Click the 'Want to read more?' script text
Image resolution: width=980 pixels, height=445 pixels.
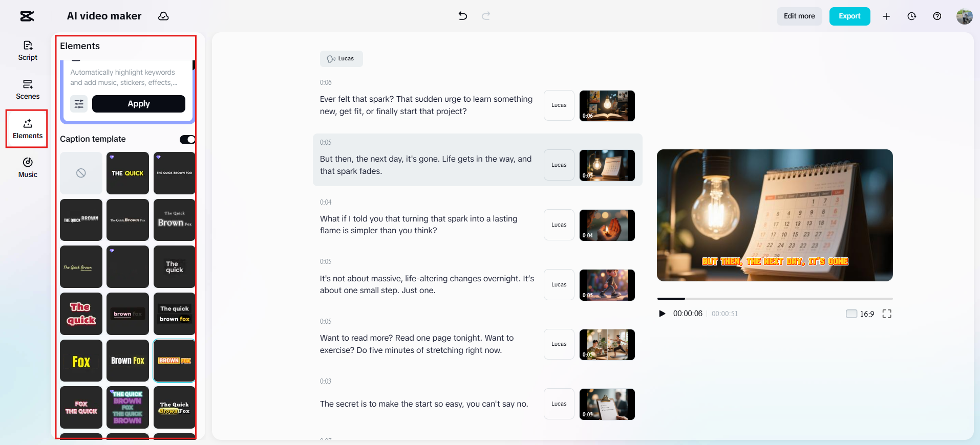pyautogui.click(x=417, y=344)
